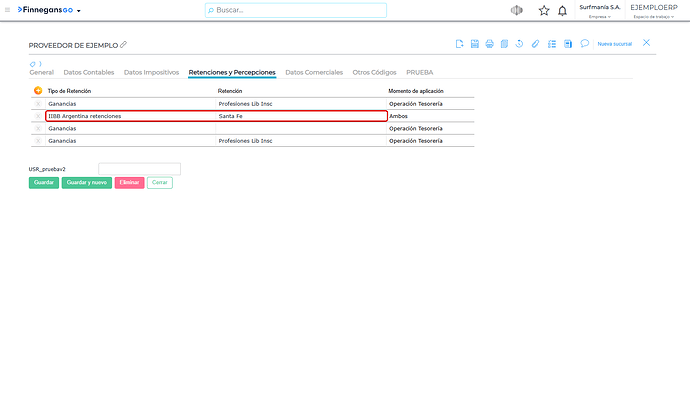Click the Nueva sucursal link
Viewport: 690px width, 402px height.
[614, 44]
